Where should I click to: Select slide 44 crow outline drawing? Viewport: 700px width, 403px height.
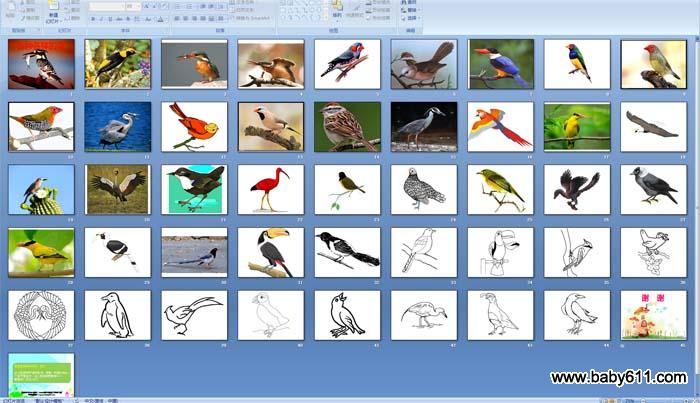click(x=577, y=316)
